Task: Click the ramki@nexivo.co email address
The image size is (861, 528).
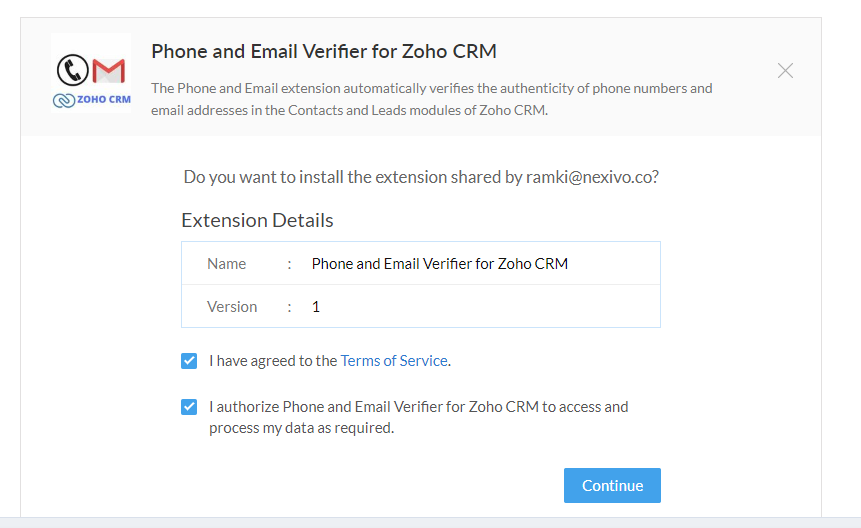Action: click(590, 177)
